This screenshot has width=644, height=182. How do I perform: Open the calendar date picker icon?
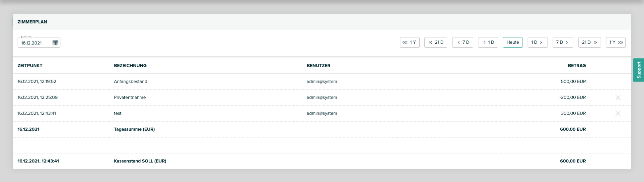coord(55,43)
